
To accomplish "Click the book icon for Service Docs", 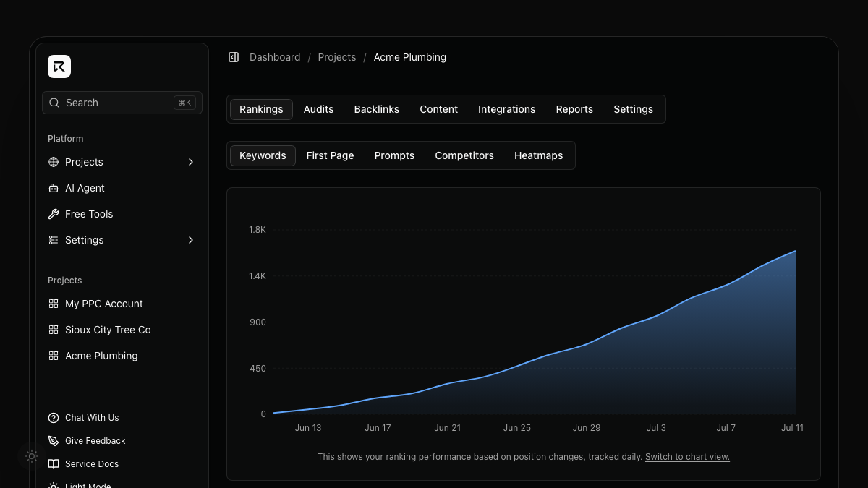I will point(54,464).
